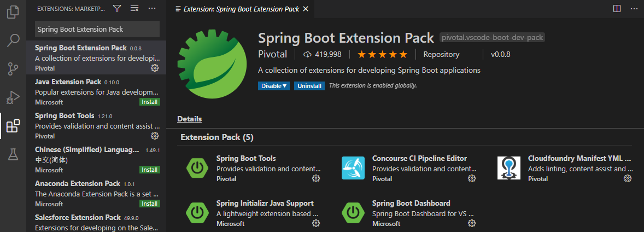Viewport: 644px width, 232px height.
Task: Click the 419,998 install count
Action: click(322, 54)
